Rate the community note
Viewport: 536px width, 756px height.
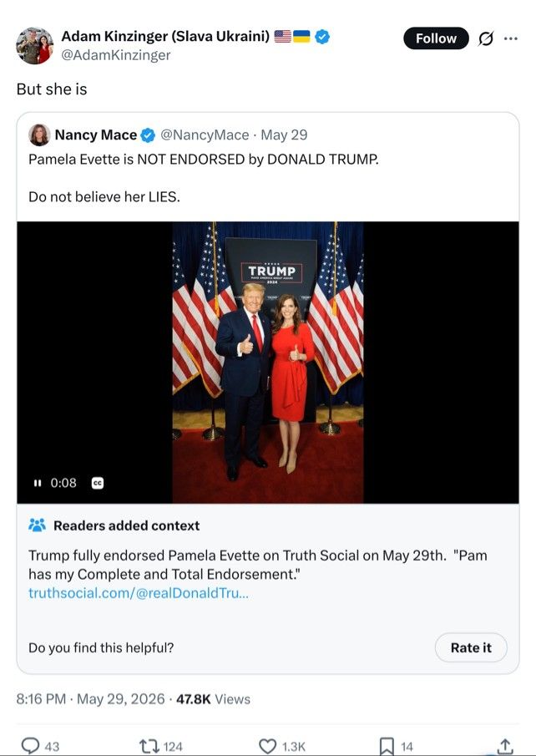471,647
